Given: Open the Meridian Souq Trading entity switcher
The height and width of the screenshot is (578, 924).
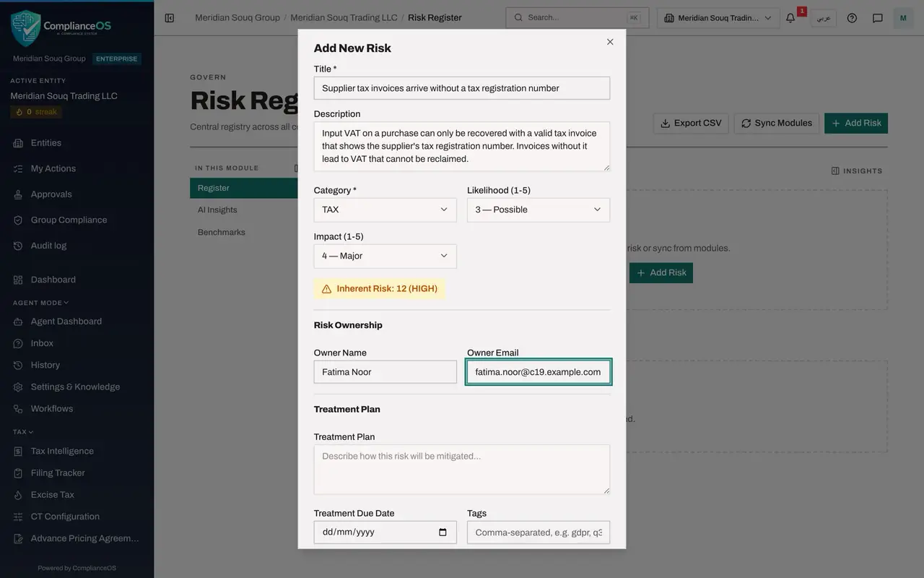Looking at the screenshot, I should [x=718, y=18].
